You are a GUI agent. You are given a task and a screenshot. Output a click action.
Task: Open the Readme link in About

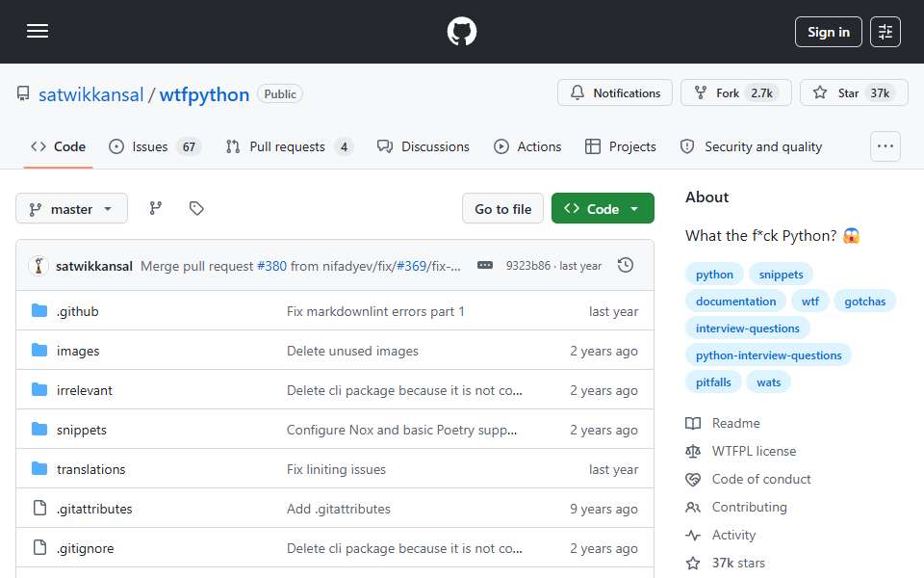(x=723, y=424)
